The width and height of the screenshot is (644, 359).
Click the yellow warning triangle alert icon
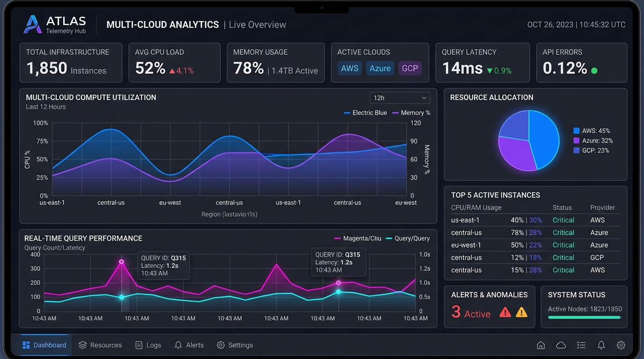(x=521, y=312)
